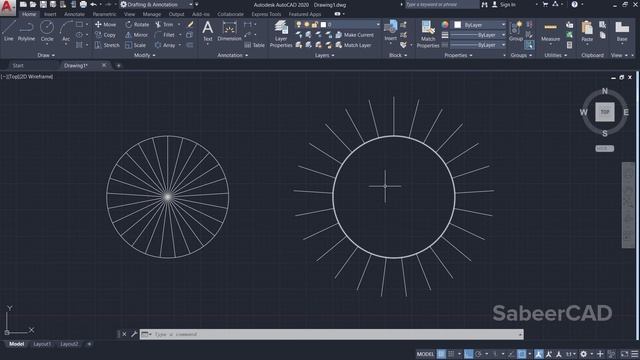Image resolution: width=640 pixels, height=360 pixels.
Task: Activate the Trim command
Action: point(164,24)
